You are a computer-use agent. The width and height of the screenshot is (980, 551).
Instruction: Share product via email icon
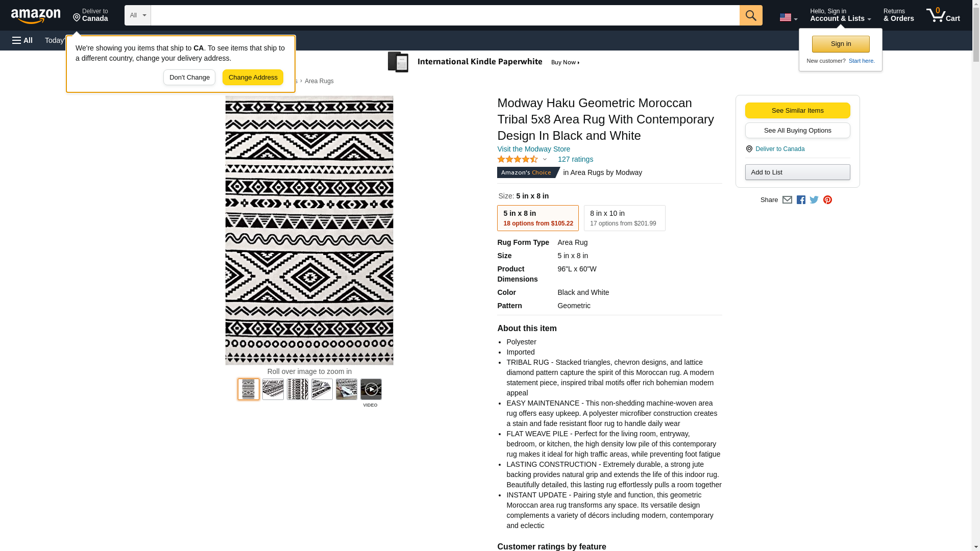pos(787,200)
